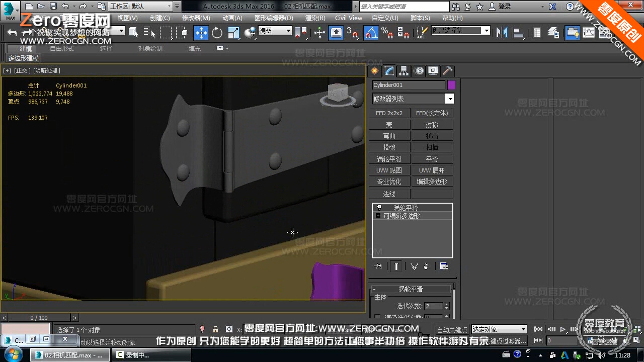Toggle lightbulb of 涡轮平滑 in stack

coord(379,207)
